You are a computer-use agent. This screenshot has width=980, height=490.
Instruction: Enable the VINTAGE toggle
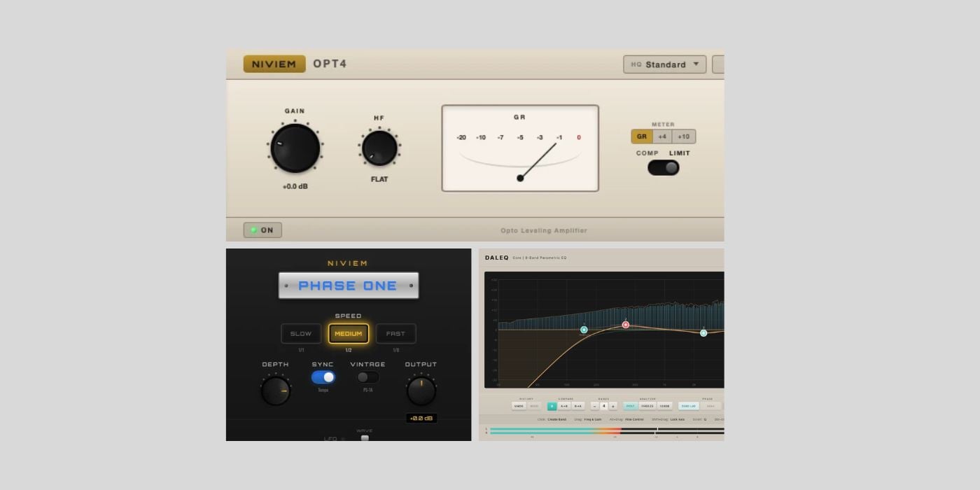pos(367,377)
